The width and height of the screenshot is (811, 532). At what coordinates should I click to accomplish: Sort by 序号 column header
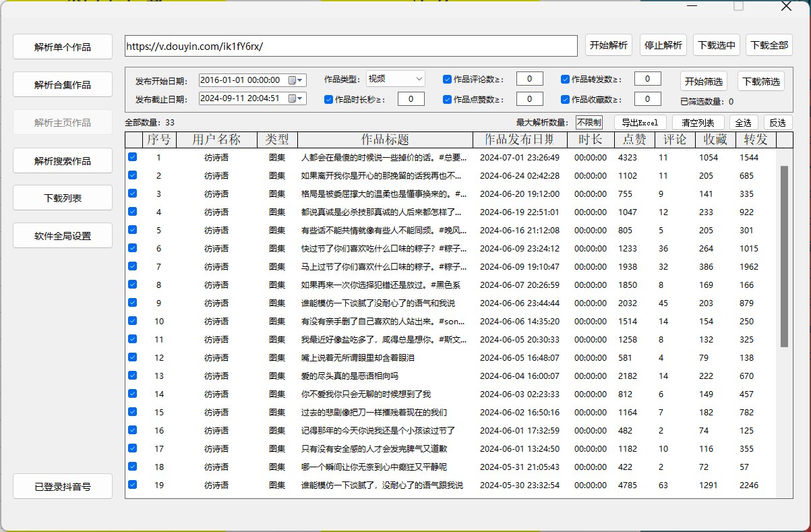(159, 140)
